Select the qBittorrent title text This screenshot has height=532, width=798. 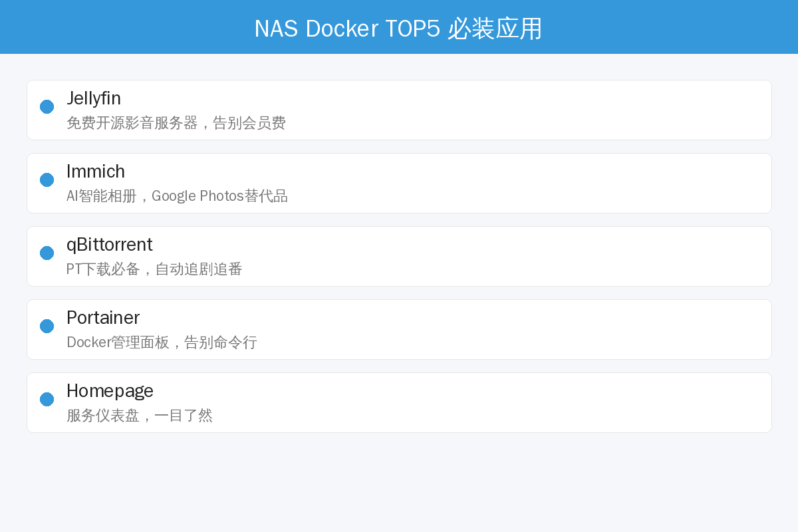110,245
